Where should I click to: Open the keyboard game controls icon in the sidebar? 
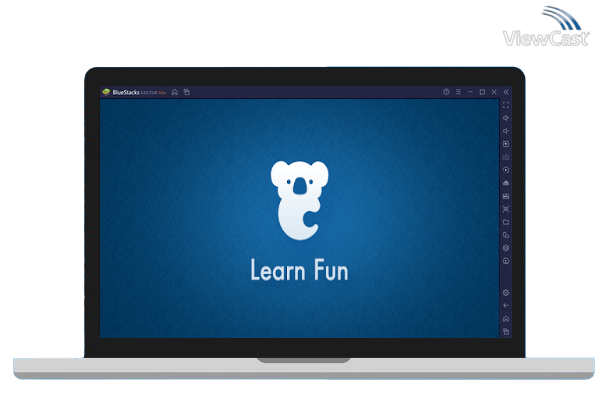pyautogui.click(x=506, y=157)
